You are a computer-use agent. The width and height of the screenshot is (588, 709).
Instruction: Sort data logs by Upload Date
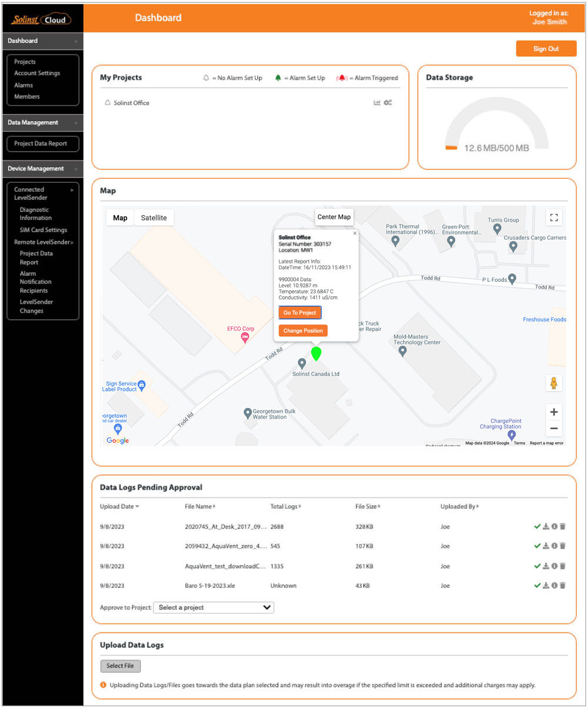(x=119, y=506)
